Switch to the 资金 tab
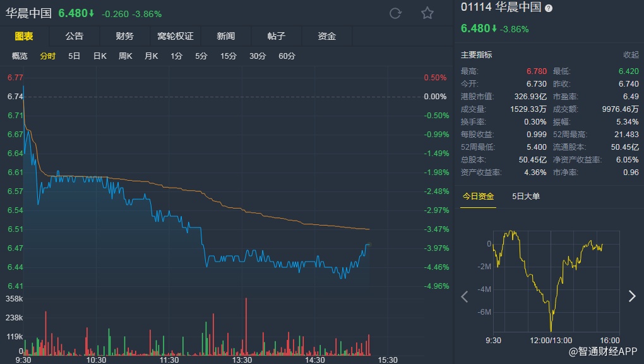644x364 pixels. 327,36
